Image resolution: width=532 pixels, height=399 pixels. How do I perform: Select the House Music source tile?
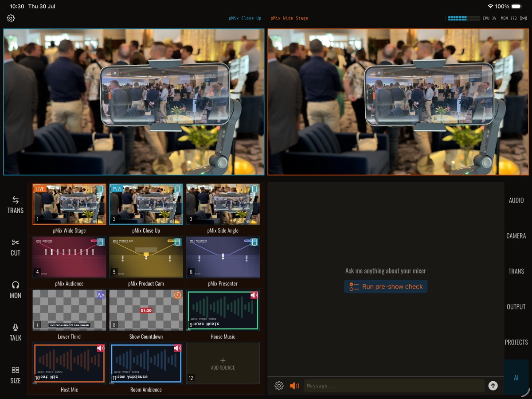coord(223,310)
